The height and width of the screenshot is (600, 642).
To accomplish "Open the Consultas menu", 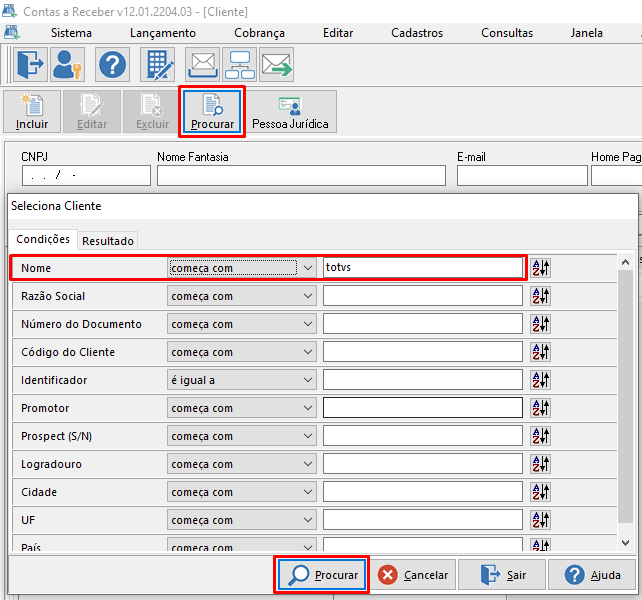I will coord(507,33).
